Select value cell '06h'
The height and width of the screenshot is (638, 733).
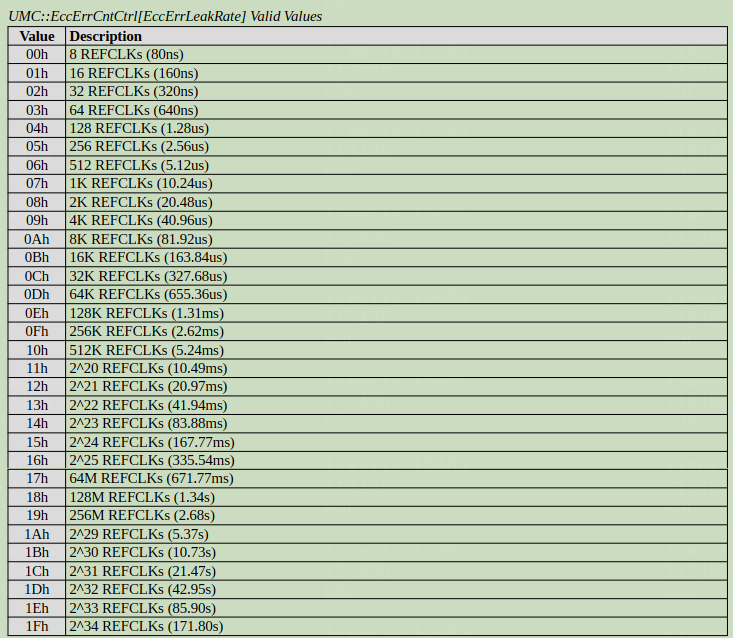click(37, 165)
